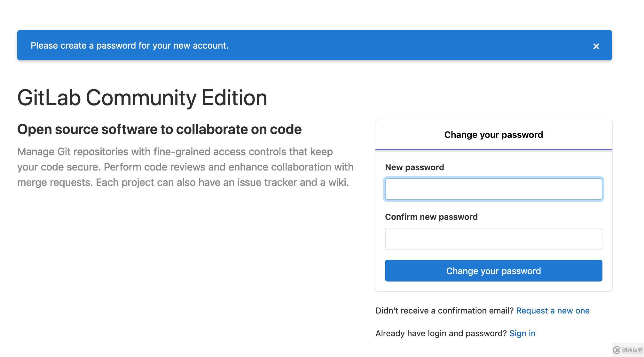Click the word wiki in the description
The height and width of the screenshot is (357, 644).
point(338,182)
